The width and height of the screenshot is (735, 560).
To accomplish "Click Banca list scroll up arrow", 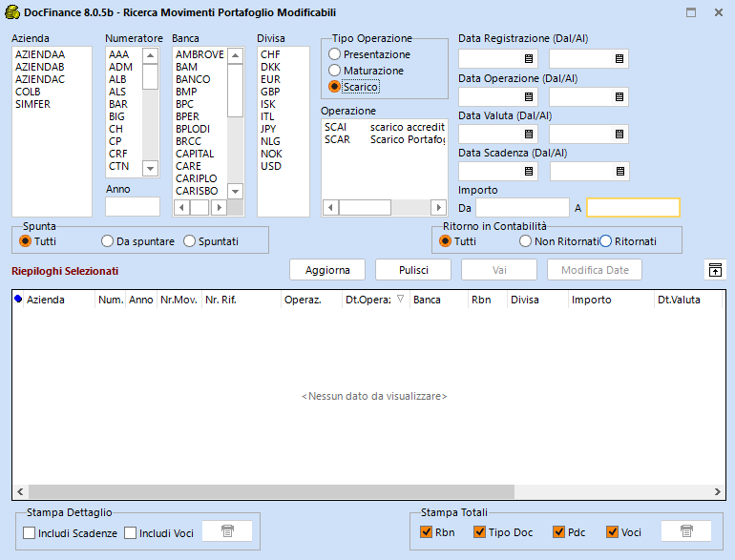I will (x=236, y=55).
